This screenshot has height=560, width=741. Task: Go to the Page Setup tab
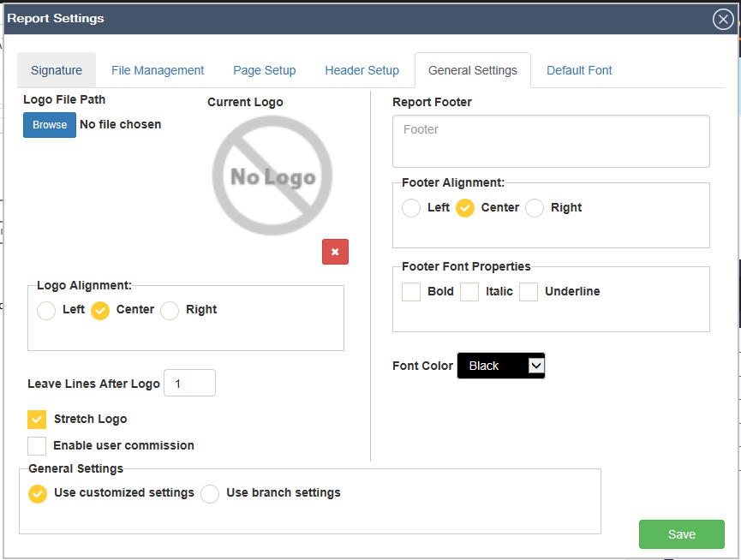point(264,70)
